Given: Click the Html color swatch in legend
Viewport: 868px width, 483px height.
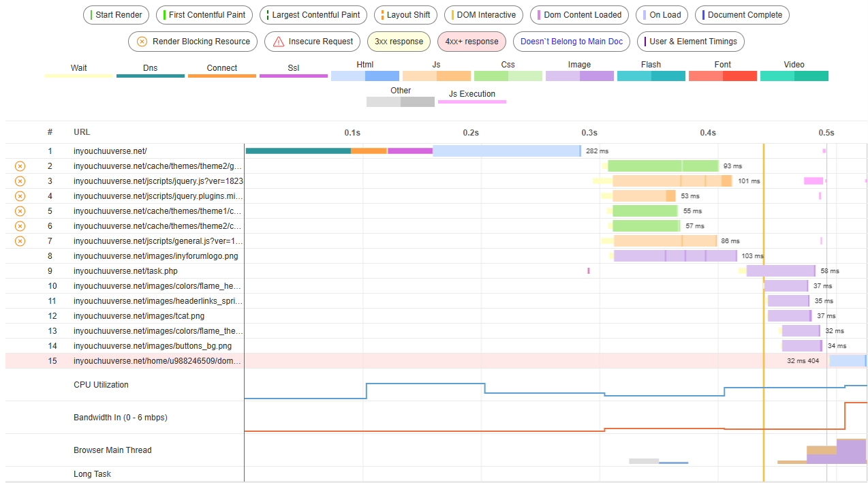Looking at the screenshot, I should (x=365, y=76).
